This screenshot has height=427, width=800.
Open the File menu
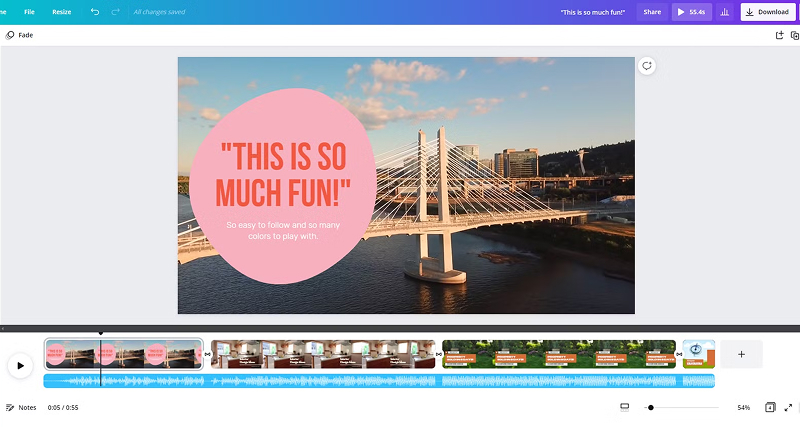point(29,12)
